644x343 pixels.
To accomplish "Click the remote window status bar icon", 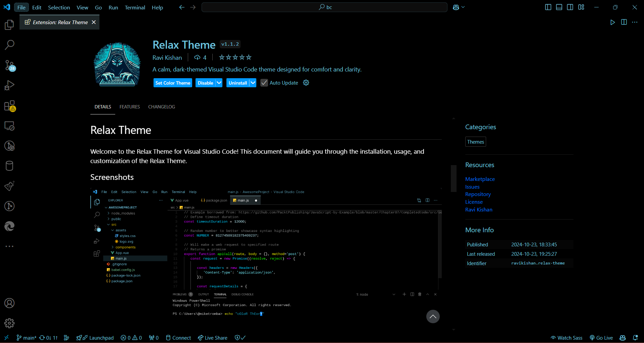I will [6, 338].
